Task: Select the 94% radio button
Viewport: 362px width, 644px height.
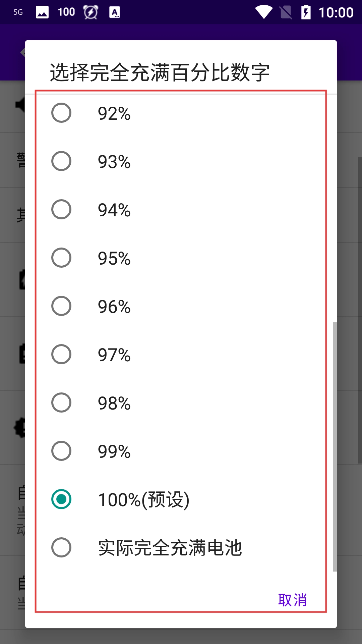Action: (x=61, y=210)
